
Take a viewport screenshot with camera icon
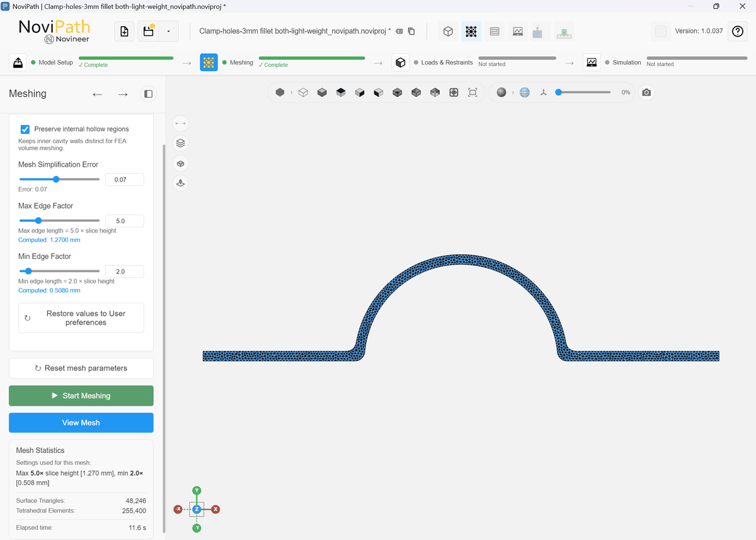[646, 93]
